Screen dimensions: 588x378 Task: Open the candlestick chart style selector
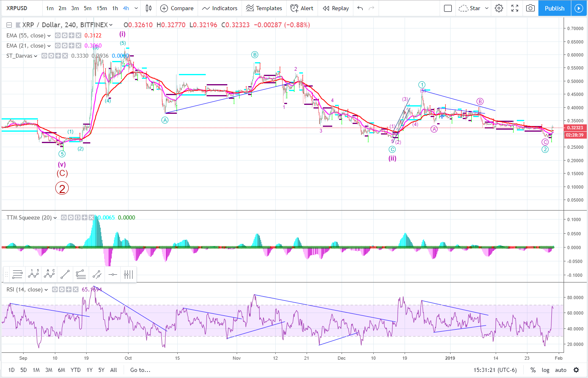click(149, 8)
